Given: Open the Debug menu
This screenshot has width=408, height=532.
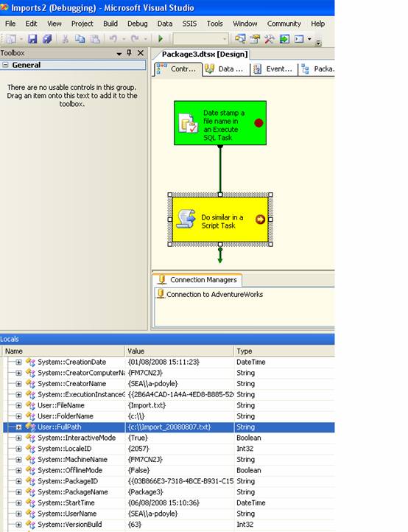Looking at the screenshot, I should (x=138, y=24).
